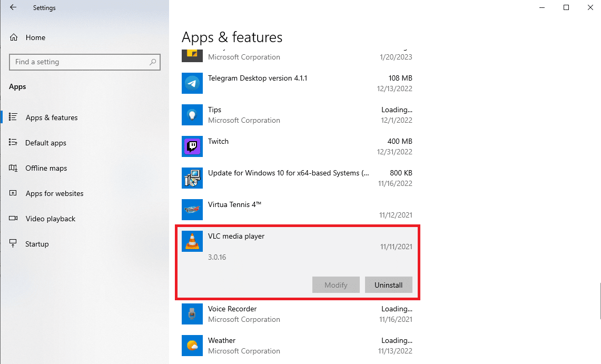Uninstall VLC media player

pos(388,284)
